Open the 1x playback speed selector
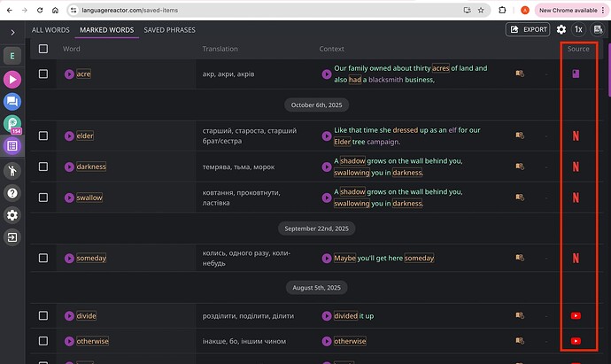The width and height of the screenshot is (611, 364). coord(579,29)
